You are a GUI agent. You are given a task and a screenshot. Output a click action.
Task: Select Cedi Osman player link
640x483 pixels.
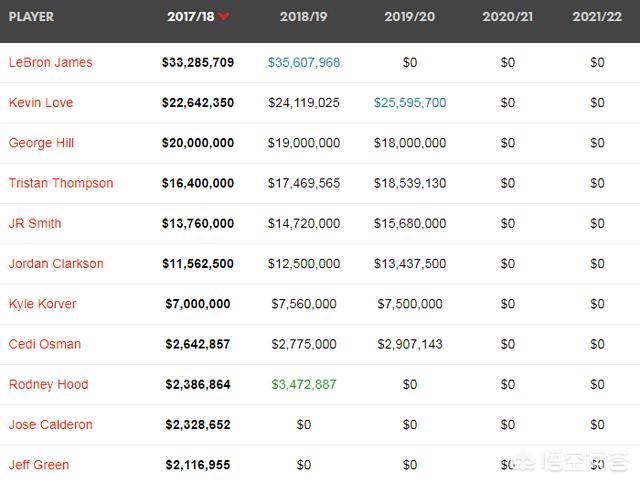click(x=45, y=344)
